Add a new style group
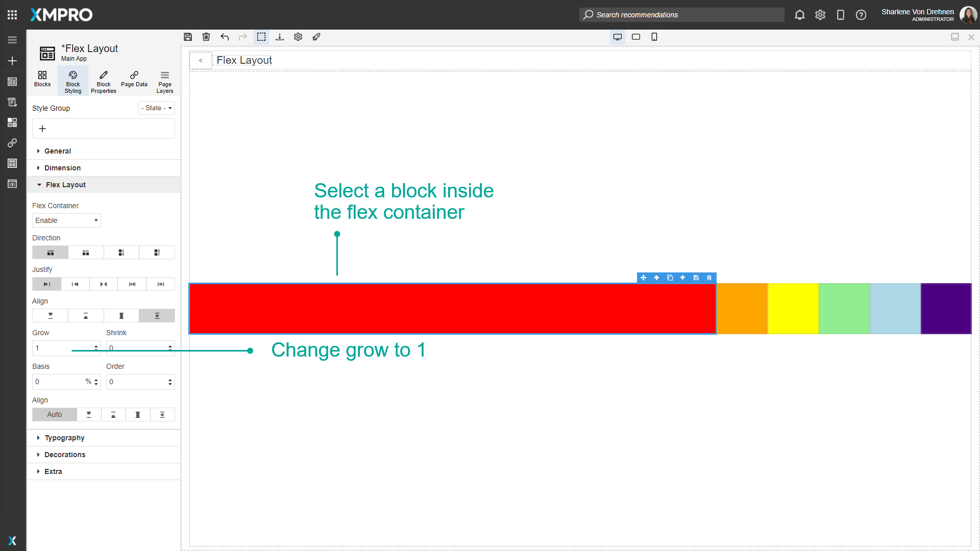This screenshot has height=551, width=980. tap(42, 128)
